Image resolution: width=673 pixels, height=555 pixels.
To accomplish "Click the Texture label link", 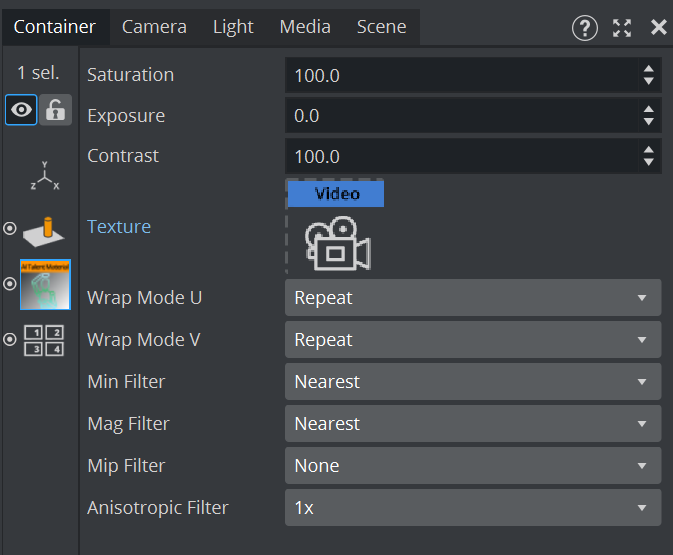I will coord(119,227).
